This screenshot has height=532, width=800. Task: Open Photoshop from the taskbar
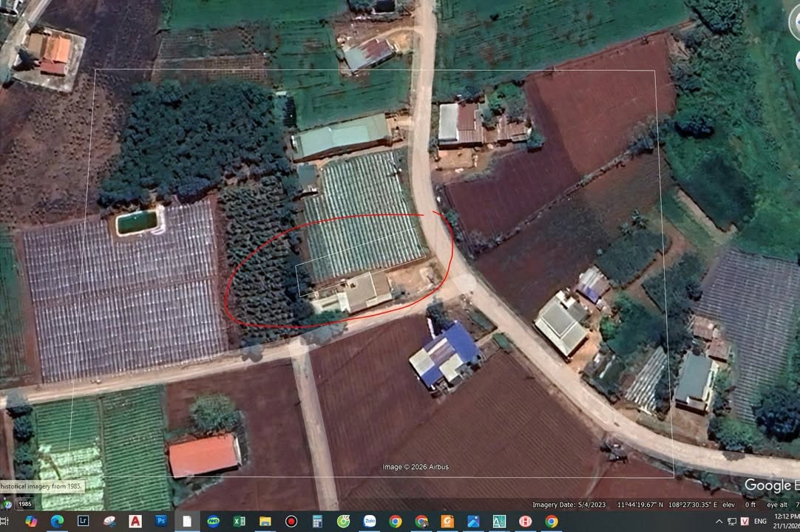pos(160,521)
